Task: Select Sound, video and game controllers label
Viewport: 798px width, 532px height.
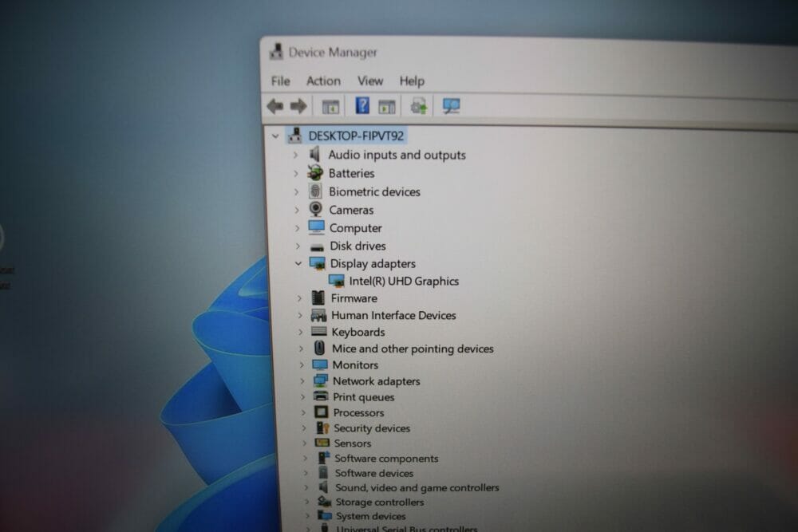Action: pyautogui.click(x=417, y=487)
